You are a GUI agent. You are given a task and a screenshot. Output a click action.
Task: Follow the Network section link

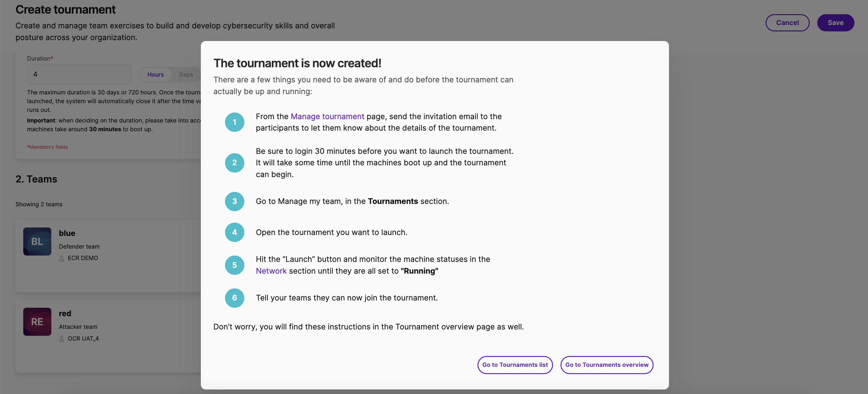(x=271, y=271)
